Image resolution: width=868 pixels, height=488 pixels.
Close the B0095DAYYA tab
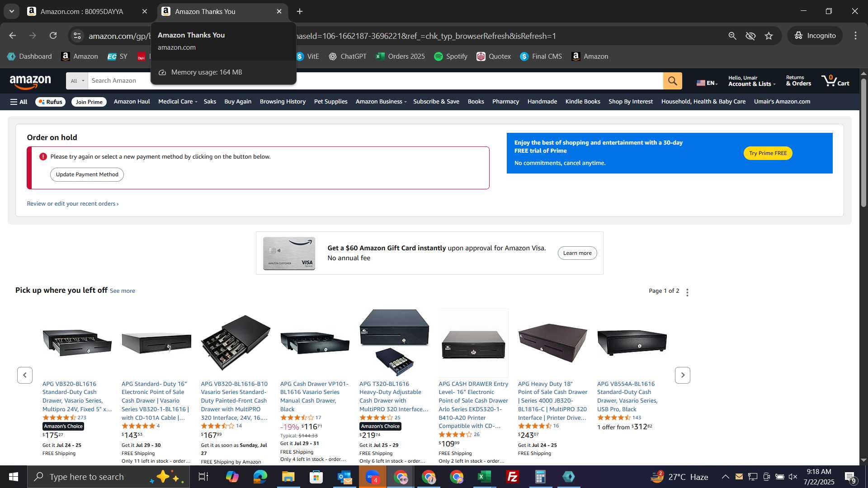(x=145, y=11)
